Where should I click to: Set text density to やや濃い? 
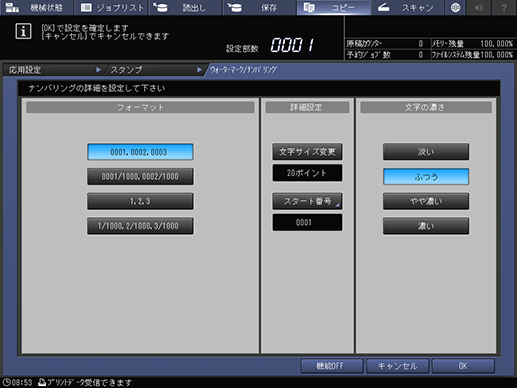[426, 201]
